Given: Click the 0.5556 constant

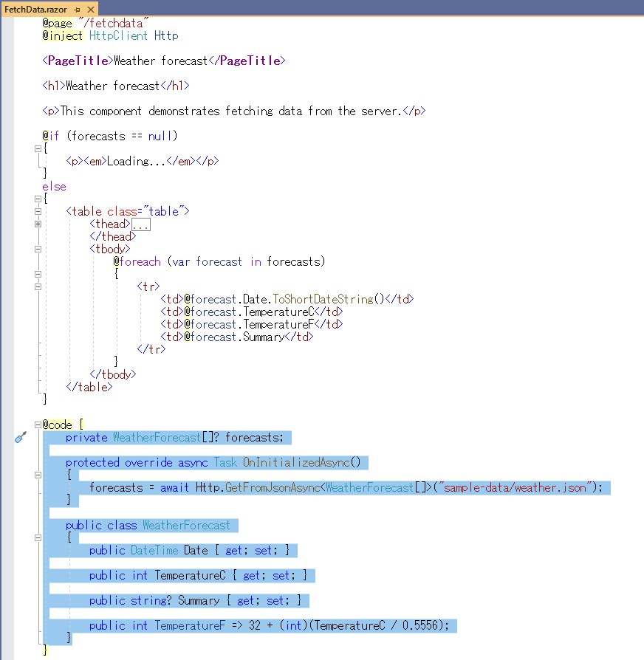Looking at the screenshot, I should click(x=420, y=625).
